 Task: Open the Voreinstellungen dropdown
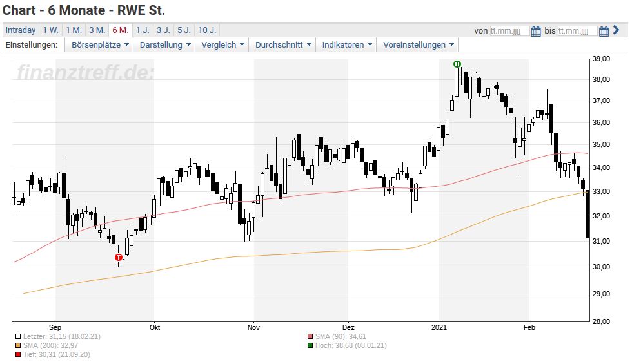(418, 44)
